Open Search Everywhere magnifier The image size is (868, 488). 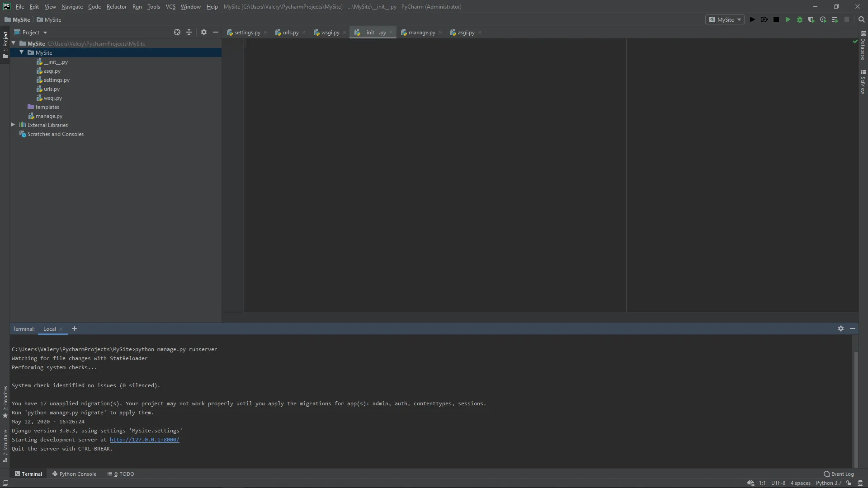pyautogui.click(x=861, y=19)
